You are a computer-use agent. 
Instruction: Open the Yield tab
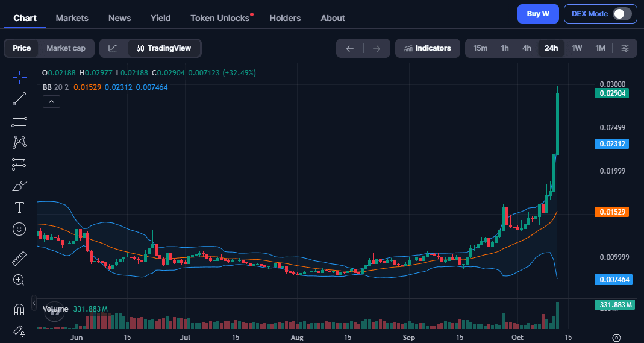pos(161,18)
